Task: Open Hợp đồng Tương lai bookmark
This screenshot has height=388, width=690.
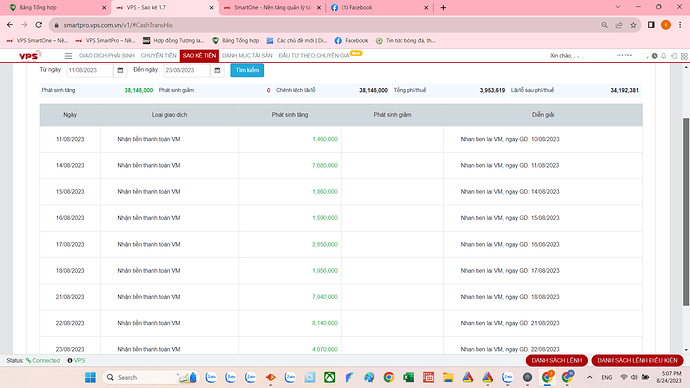Action: coord(173,40)
